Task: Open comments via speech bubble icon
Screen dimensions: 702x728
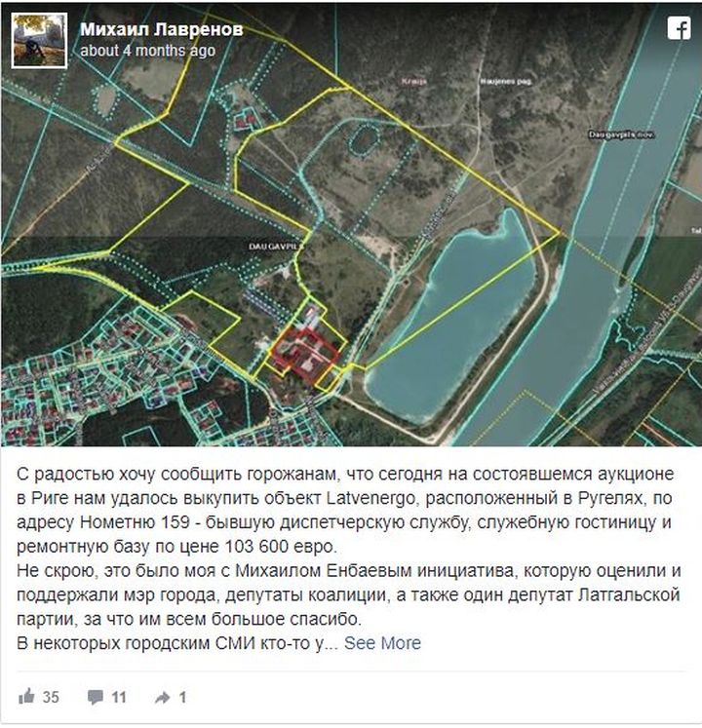Action: coord(96,697)
